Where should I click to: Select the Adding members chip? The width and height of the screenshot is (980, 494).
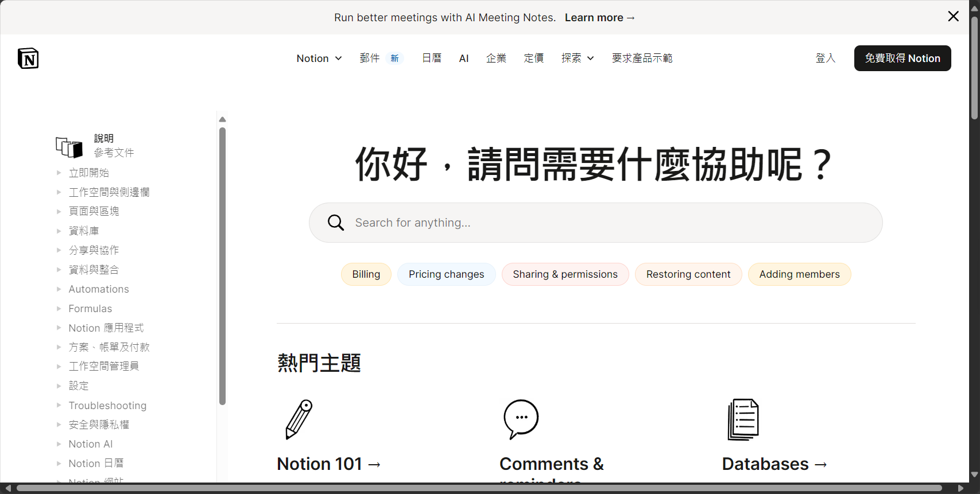800,274
